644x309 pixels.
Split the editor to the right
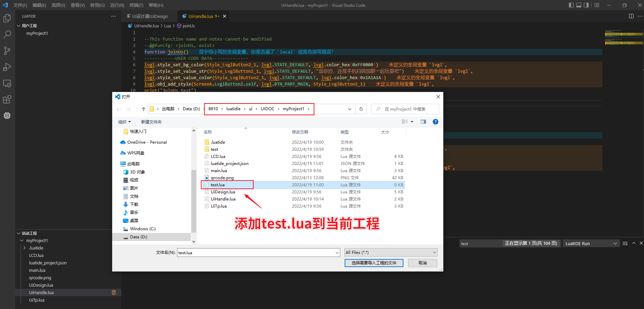point(631,16)
